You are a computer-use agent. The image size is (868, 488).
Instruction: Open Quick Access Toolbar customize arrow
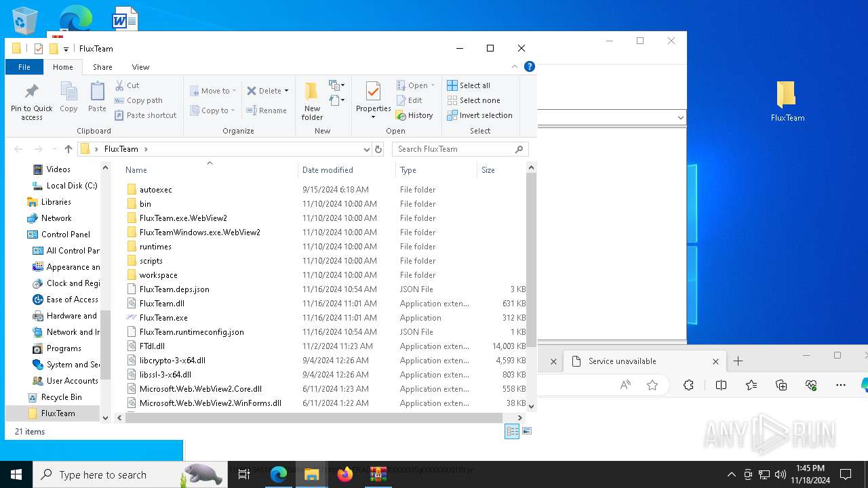click(66, 49)
